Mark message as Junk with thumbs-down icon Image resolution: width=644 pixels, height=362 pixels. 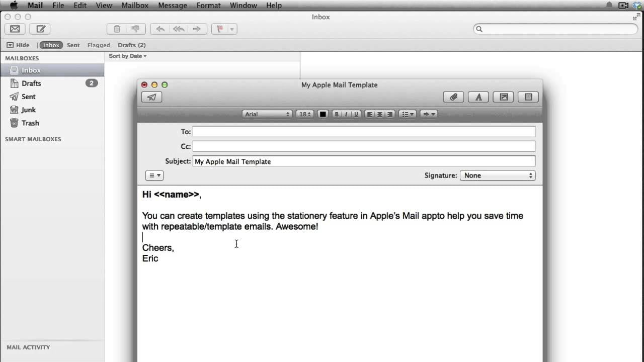tap(135, 29)
